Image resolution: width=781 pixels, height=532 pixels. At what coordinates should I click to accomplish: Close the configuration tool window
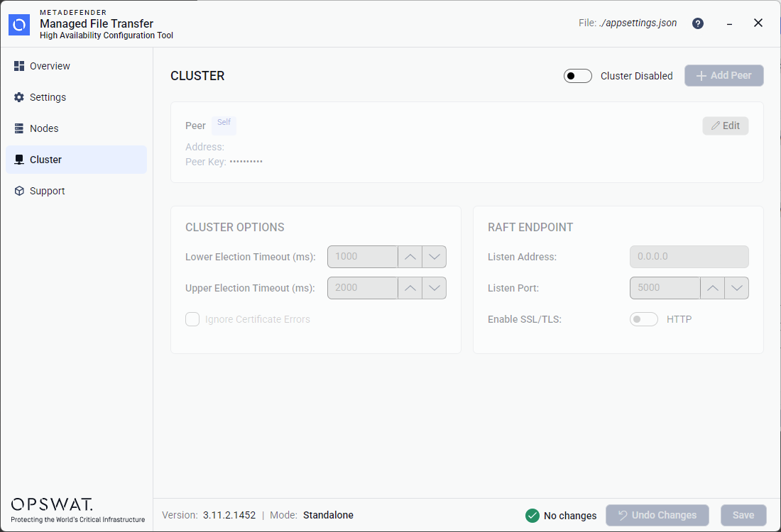pyautogui.click(x=758, y=23)
